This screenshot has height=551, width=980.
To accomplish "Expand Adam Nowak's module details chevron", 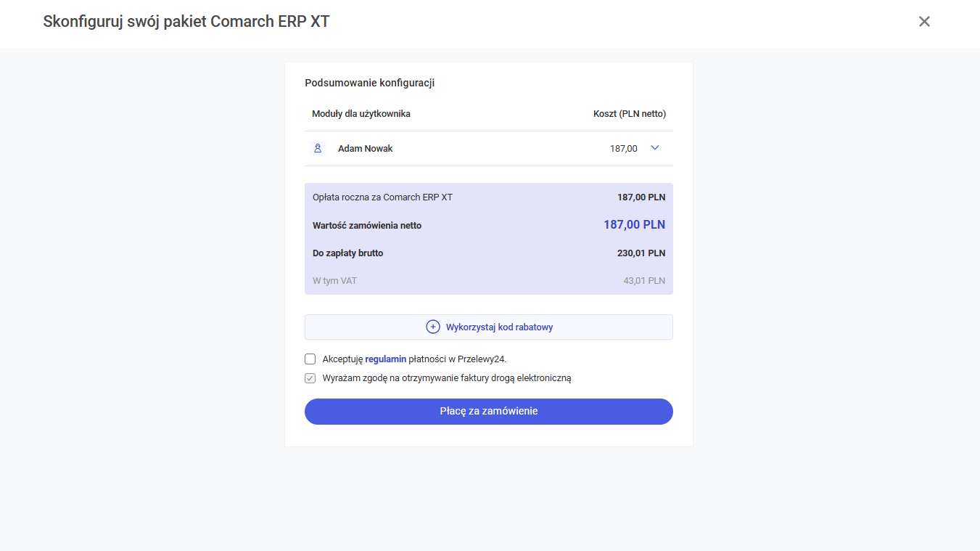I will (x=655, y=148).
